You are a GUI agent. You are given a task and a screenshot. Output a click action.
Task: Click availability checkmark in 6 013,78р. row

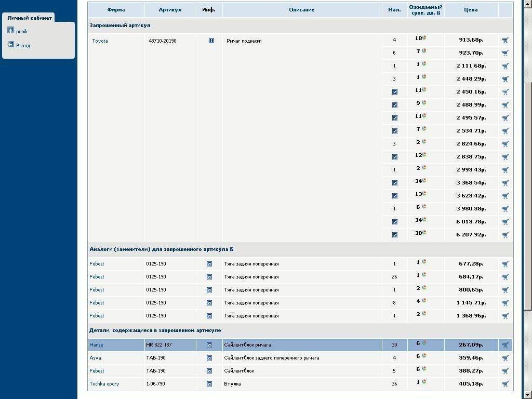tap(395, 222)
